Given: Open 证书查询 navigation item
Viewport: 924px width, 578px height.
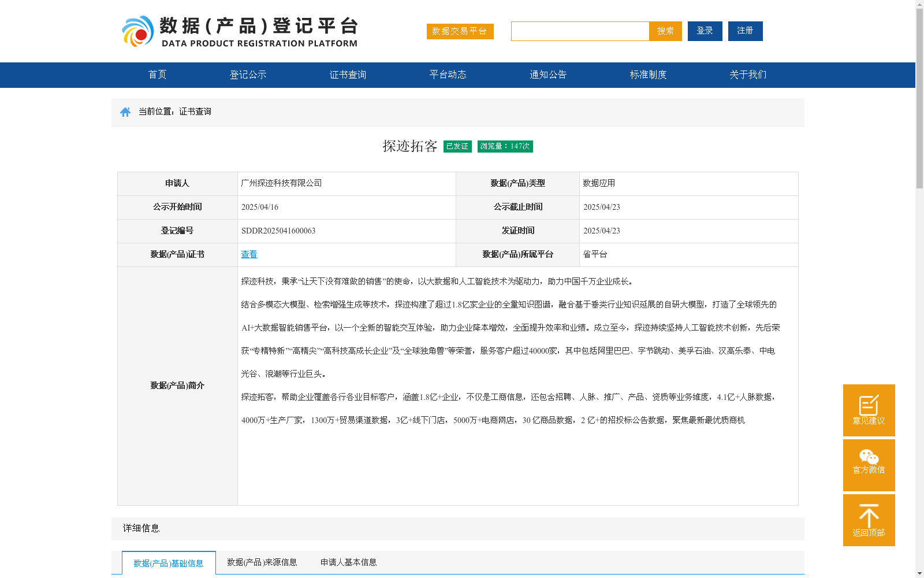Looking at the screenshot, I should click(348, 75).
